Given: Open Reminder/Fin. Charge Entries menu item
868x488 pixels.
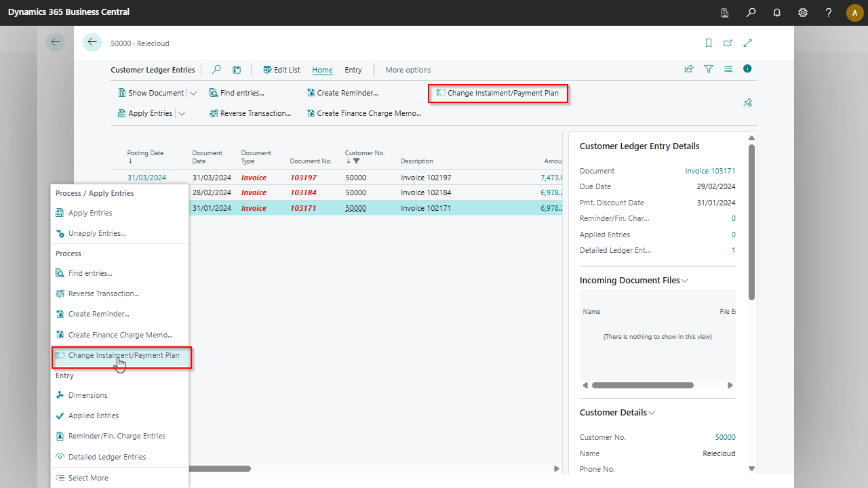Looking at the screenshot, I should [119, 436].
